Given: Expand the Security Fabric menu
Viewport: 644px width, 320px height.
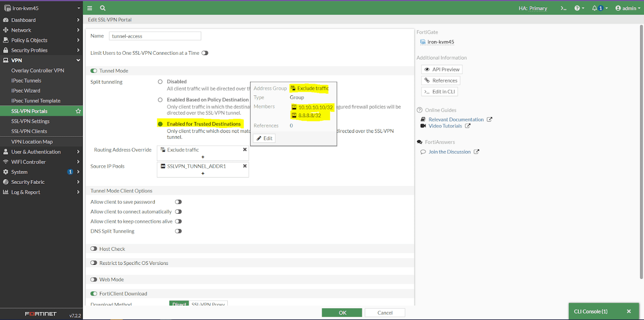Looking at the screenshot, I should [x=42, y=182].
